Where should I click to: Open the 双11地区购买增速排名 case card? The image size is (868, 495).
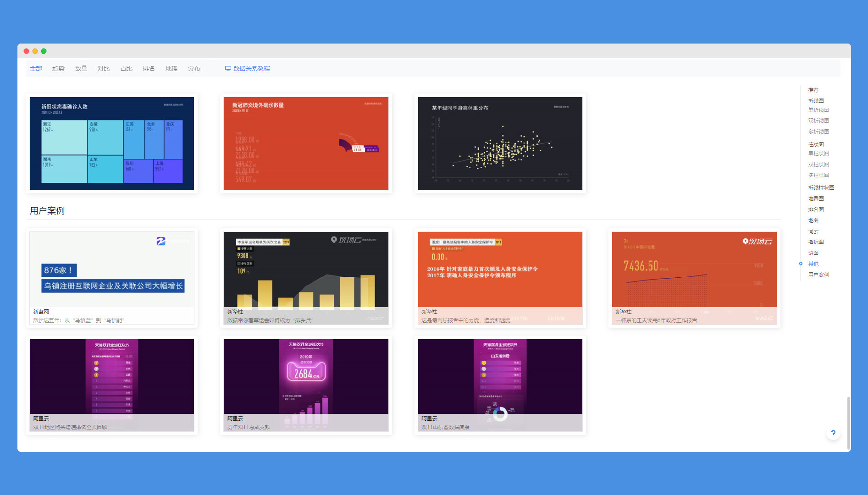pos(112,385)
